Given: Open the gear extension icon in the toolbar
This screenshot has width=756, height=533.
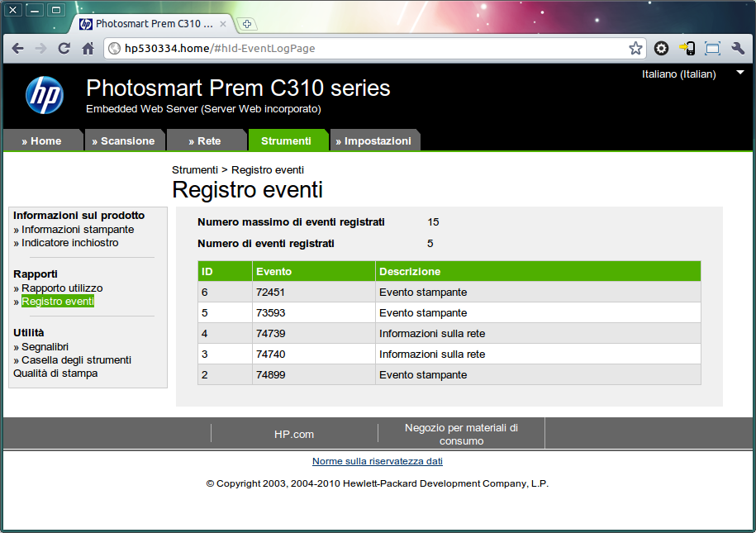Looking at the screenshot, I should pos(662,48).
